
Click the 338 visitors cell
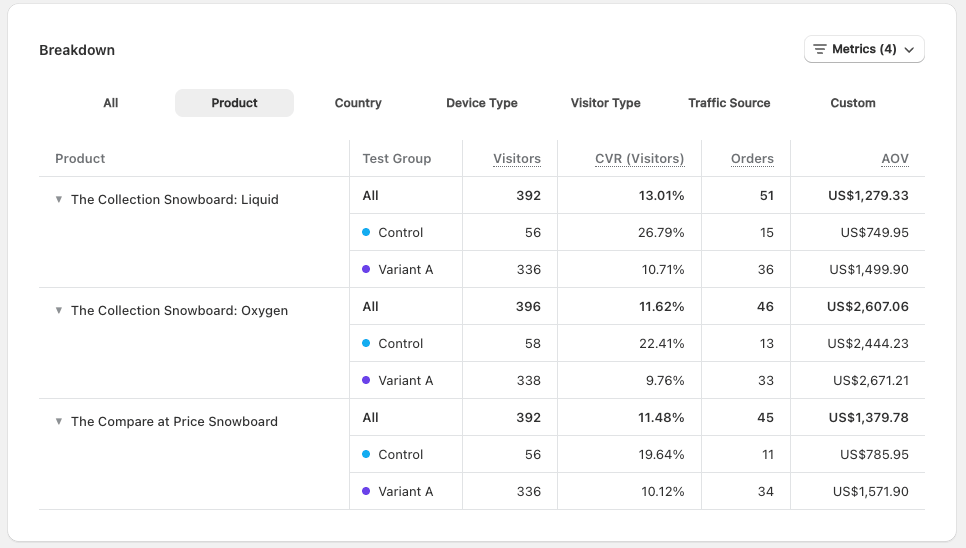click(x=529, y=381)
